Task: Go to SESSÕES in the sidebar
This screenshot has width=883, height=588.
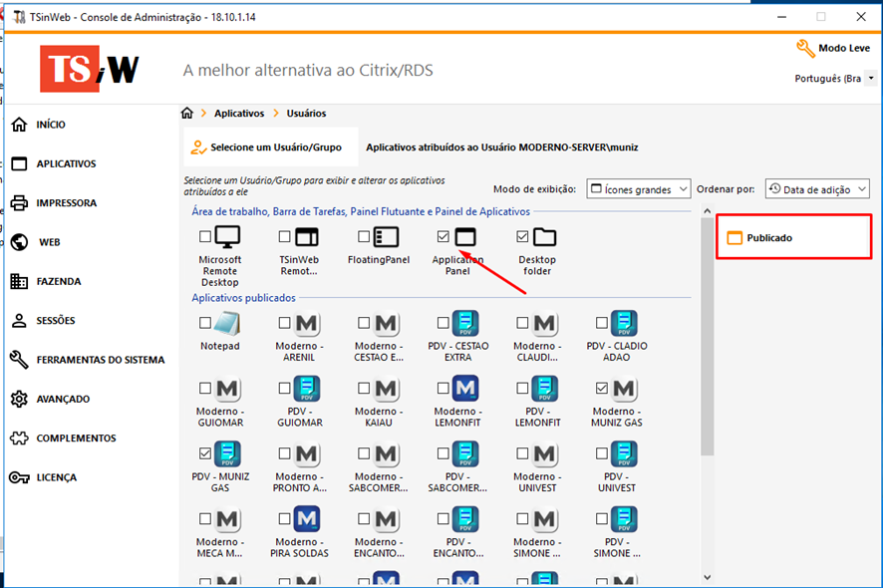Action: coord(55,321)
